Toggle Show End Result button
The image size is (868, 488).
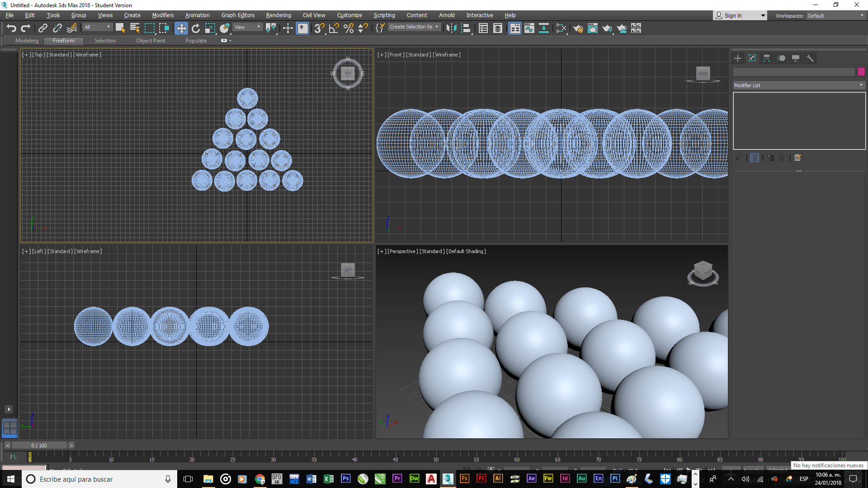pyautogui.click(x=755, y=158)
